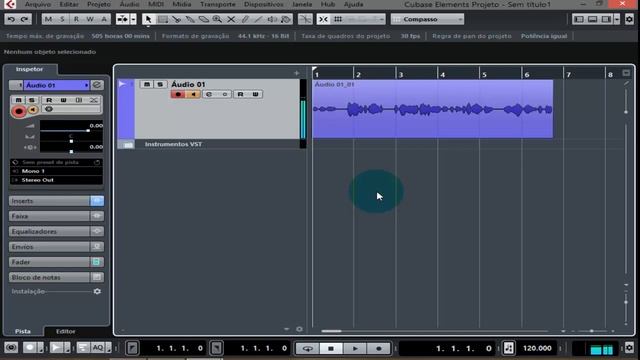Click the add track plus icon
Screen dimensions: 640x360
click(297, 73)
